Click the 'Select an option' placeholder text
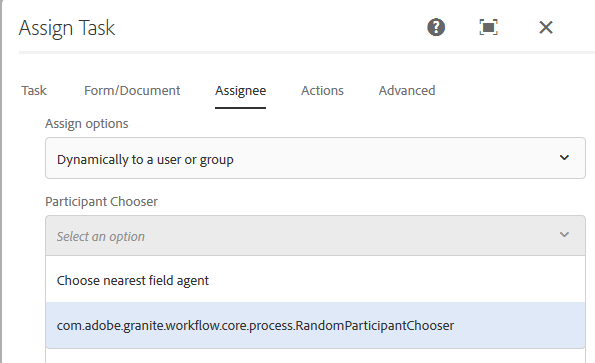595x363 pixels. [x=101, y=237]
